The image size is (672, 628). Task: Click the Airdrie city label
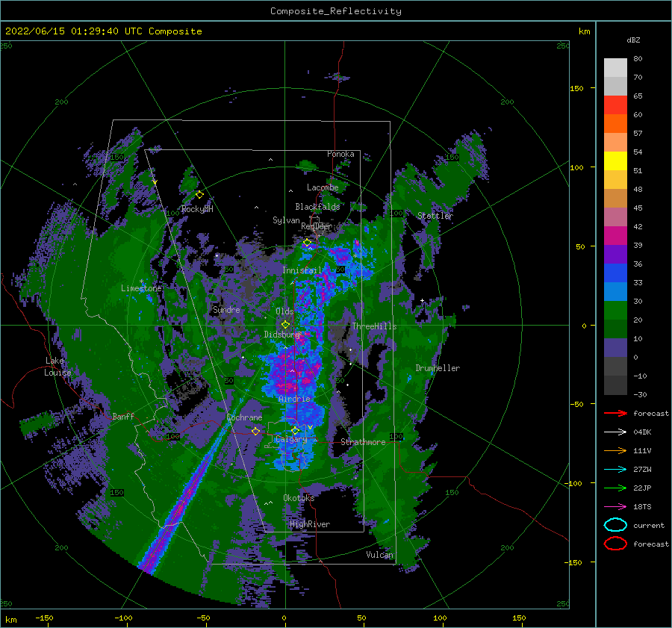[x=294, y=399]
